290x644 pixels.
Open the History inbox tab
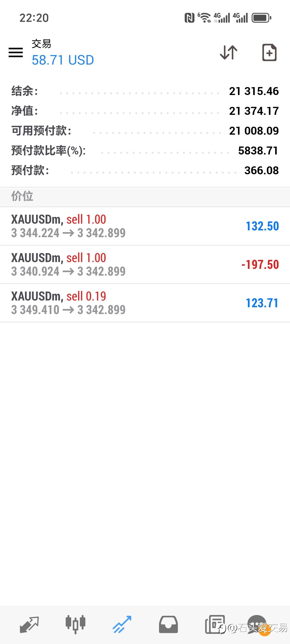tap(168, 624)
